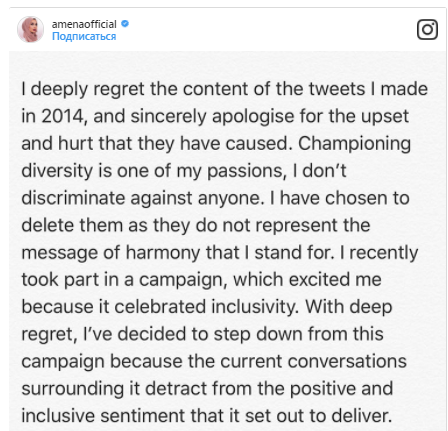This screenshot has width=448, height=431.
Task: Click the word 'tweets' in the first line
Action: pyautogui.click(x=337, y=89)
